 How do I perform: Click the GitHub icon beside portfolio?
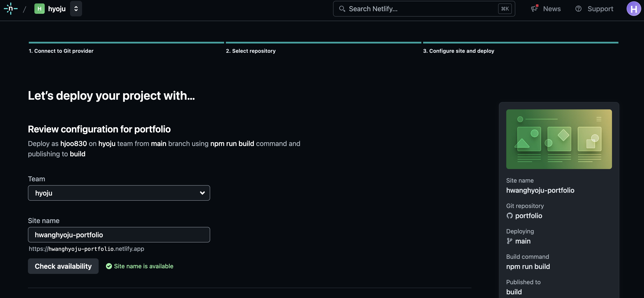[509, 216]
